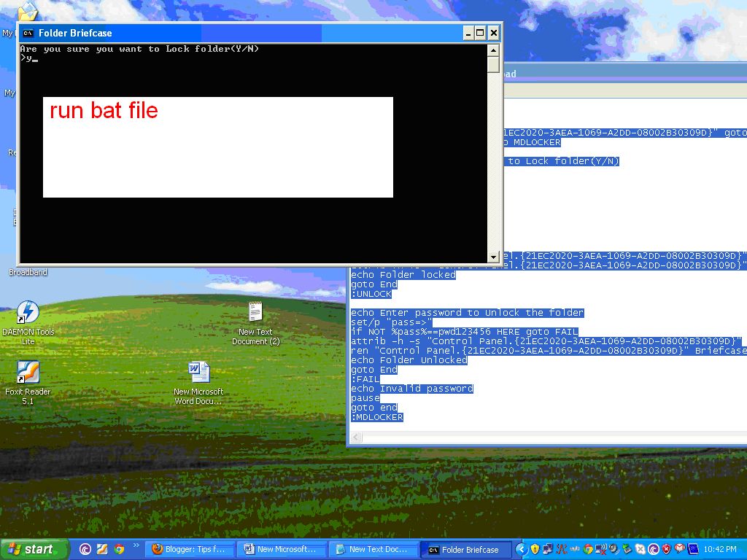Viewport: 747px width, 560px height.
Task: Click the 'if NOT %pass%==pwd123456' line
Action: pyautogui.click(x=464, y=332)
